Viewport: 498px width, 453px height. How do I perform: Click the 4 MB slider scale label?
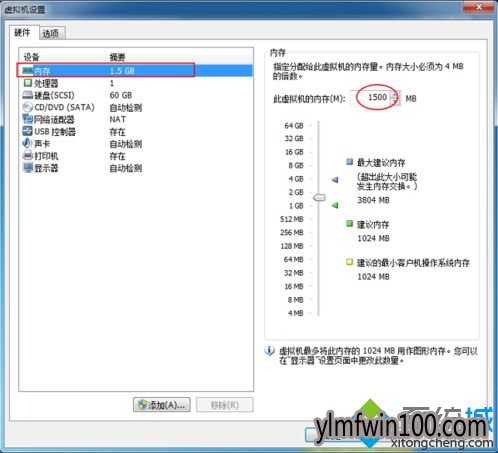coord(295,313)
